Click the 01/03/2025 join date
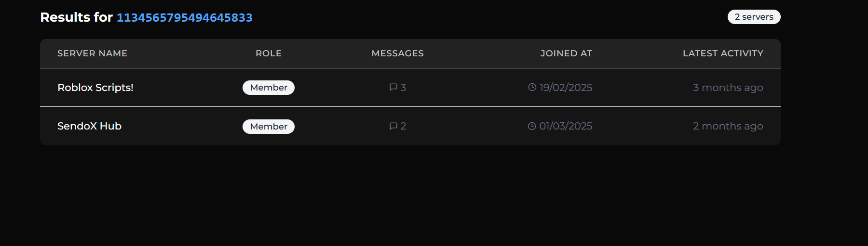868x246 pixels. point(566,126)
